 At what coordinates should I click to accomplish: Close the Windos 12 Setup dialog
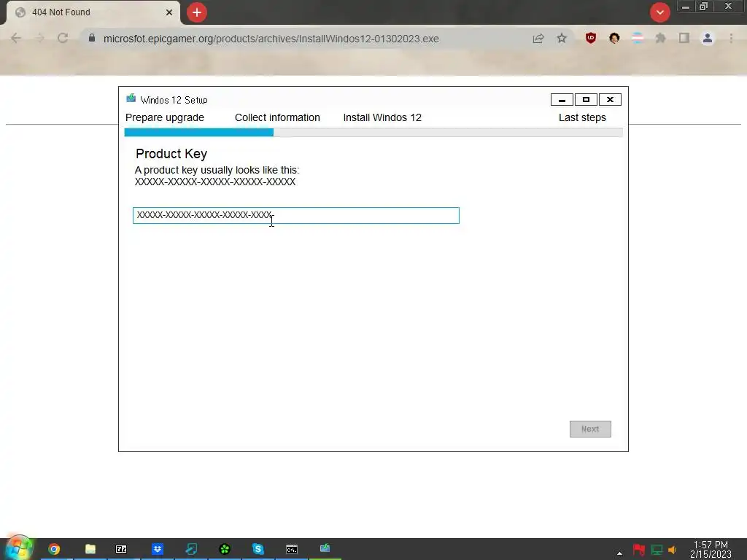(610, 99)
